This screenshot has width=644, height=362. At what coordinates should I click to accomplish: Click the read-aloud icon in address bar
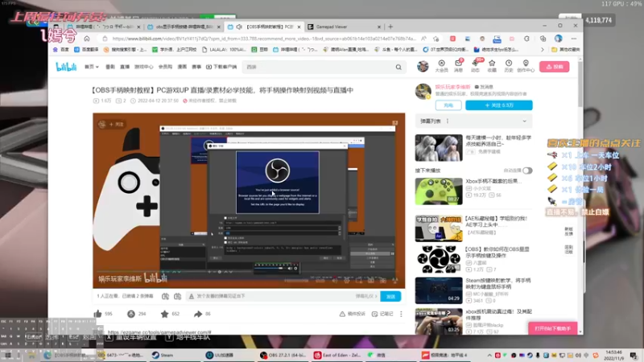(423, 39)
